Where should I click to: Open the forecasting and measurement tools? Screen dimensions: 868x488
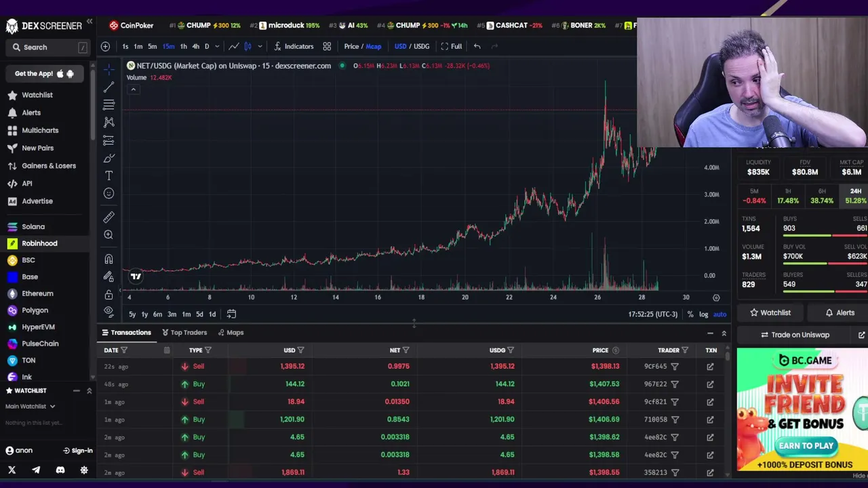(108, 140)
